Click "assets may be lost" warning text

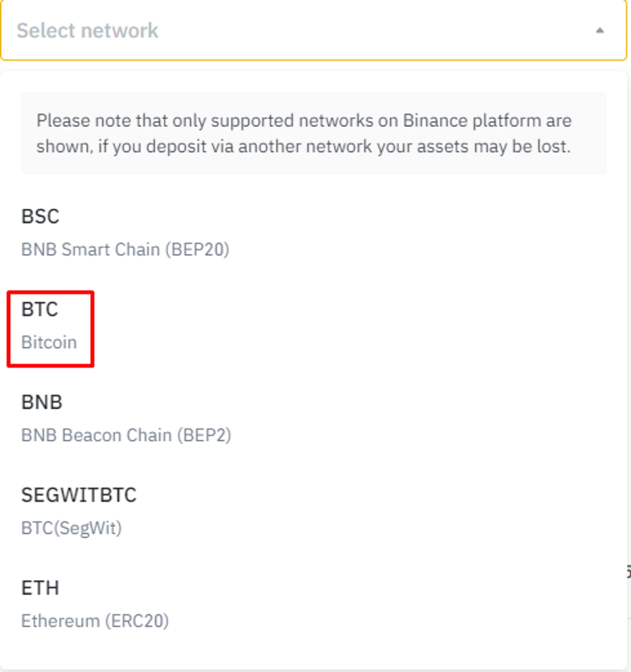click(494, 147)
